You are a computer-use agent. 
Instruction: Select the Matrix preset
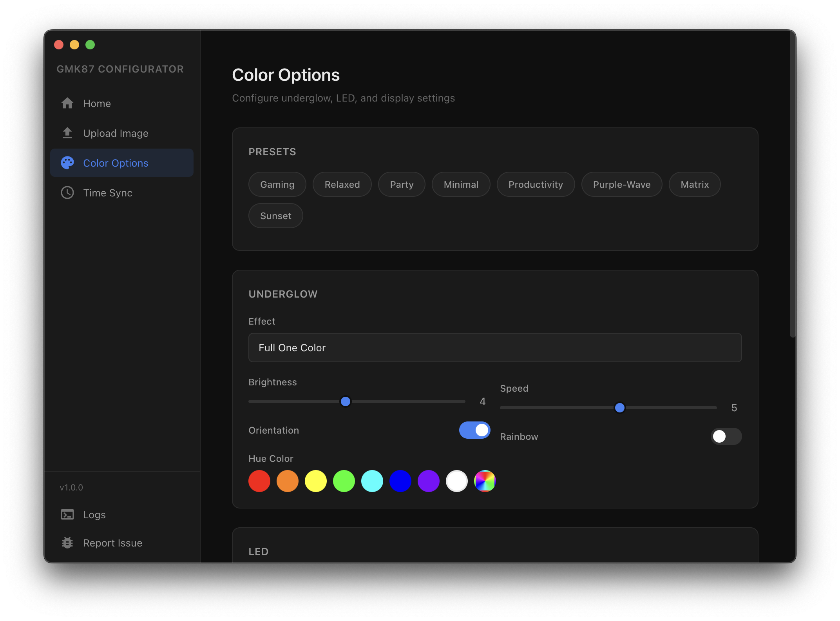click(x=694, y=184)
